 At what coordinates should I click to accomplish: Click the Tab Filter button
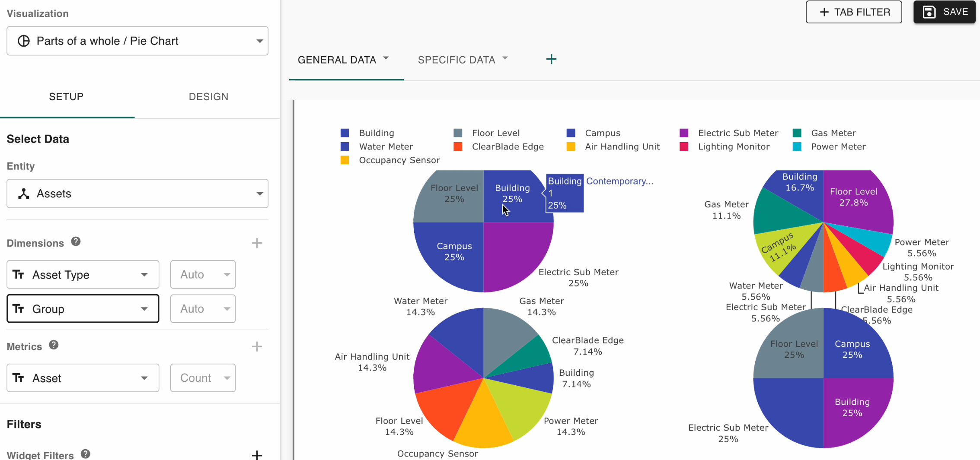pyautogui.click(x=853, y=12)
